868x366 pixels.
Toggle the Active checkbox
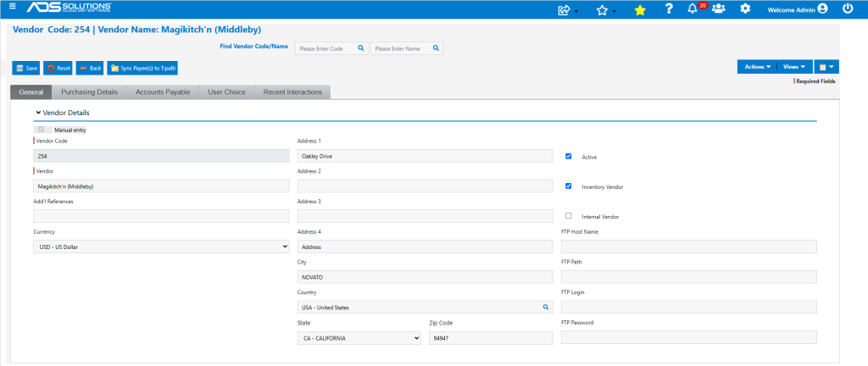[x=568, y=157]
